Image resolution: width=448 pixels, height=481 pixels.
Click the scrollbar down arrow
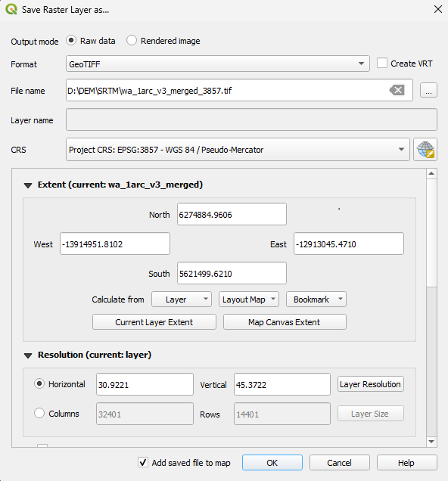[x=431, y=442]
